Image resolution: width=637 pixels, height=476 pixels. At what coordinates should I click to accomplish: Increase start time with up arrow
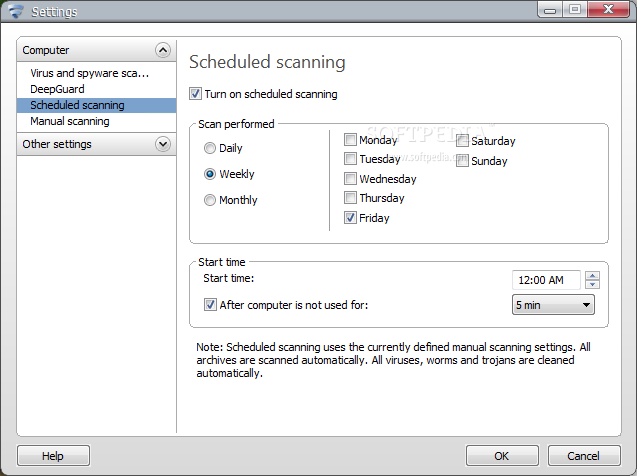593,275
